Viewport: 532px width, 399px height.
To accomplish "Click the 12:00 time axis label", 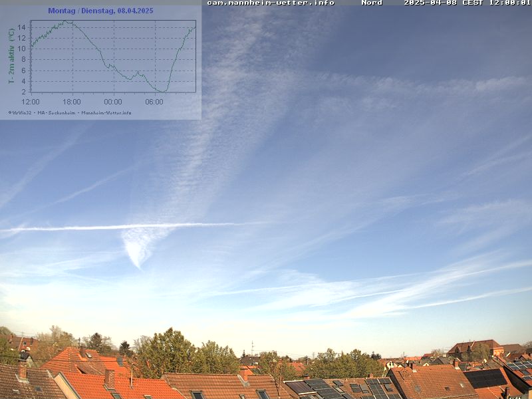I will click(31, 102).
